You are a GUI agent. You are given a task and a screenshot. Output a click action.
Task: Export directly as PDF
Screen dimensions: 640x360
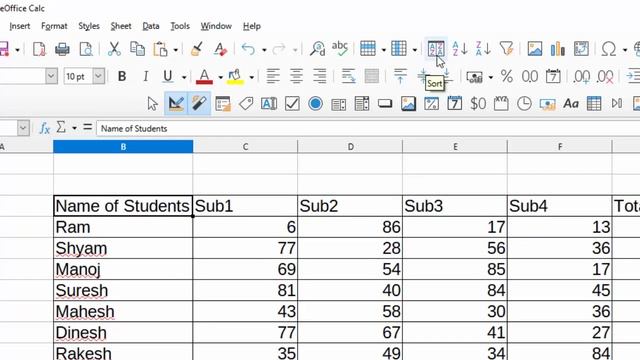[39, 49]
